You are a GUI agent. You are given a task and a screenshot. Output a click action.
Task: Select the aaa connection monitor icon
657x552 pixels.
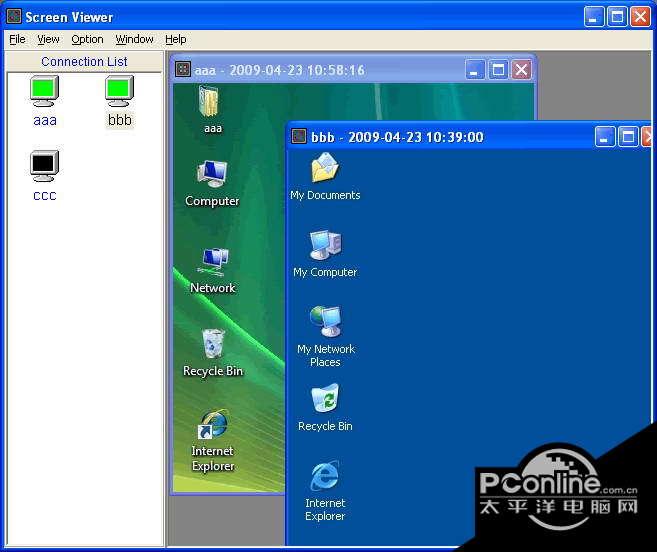point(44,91)
